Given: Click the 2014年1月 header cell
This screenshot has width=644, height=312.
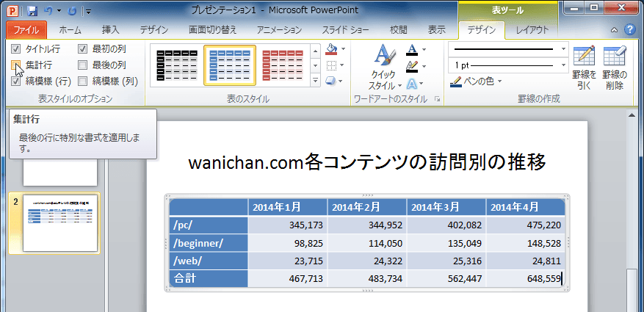Looking at the screenshot, I should (288, 207).
